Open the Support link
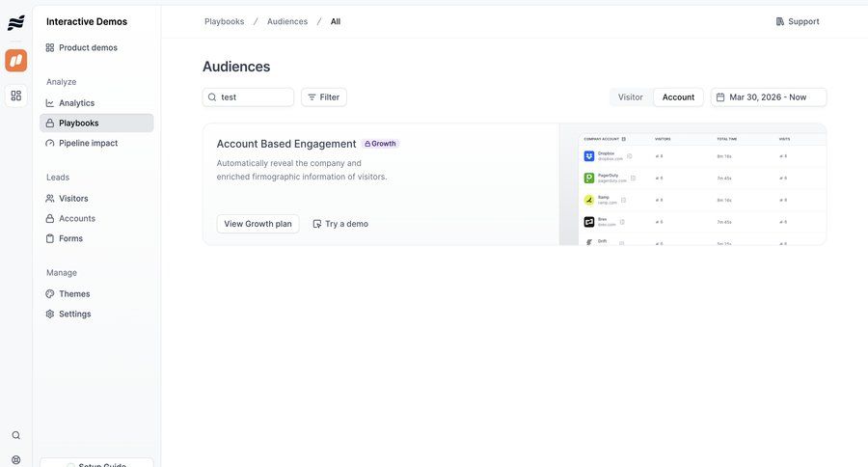The width and height of the screenshot is (868, 467). click(x=798, y=21)
